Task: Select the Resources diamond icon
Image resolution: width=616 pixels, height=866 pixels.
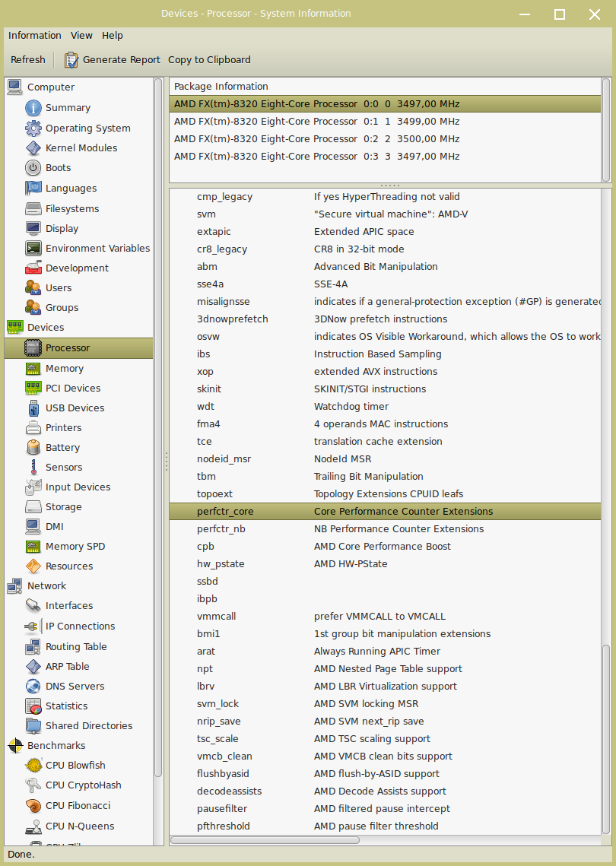Action: pos(33,566)
